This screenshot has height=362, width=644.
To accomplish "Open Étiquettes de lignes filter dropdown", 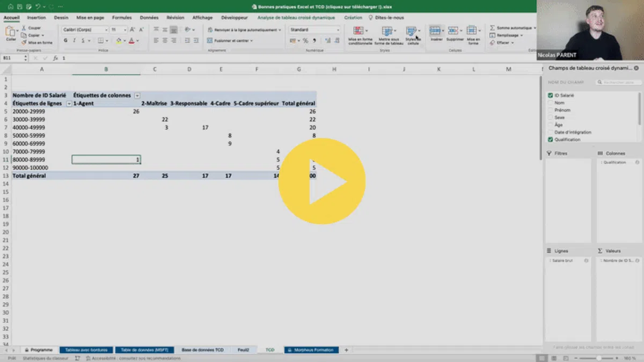I will tap(69, 103).
